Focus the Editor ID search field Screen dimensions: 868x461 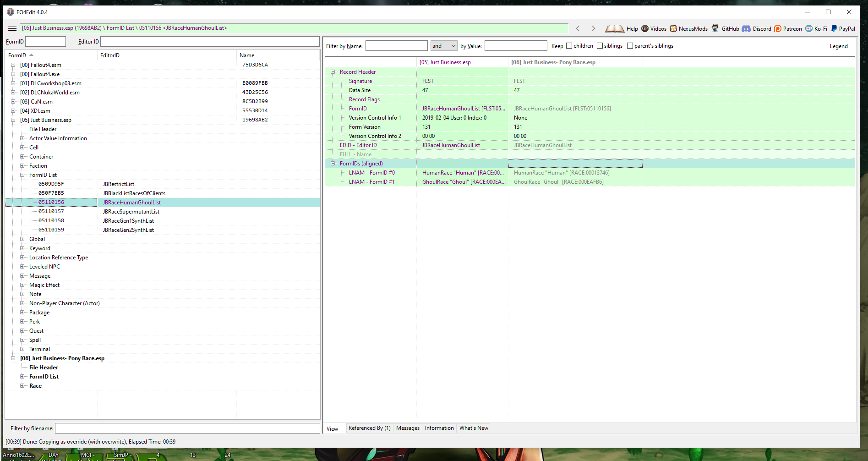tap(210, 42)
